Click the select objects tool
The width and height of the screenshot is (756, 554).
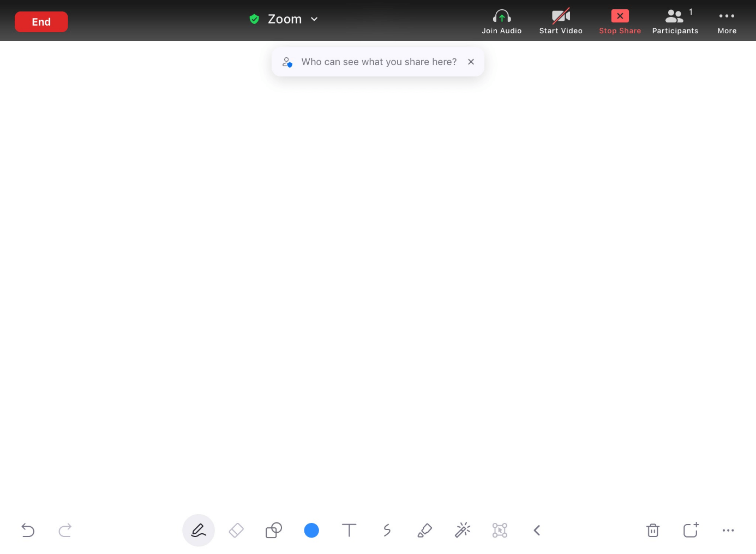click(x=500, y=530)
